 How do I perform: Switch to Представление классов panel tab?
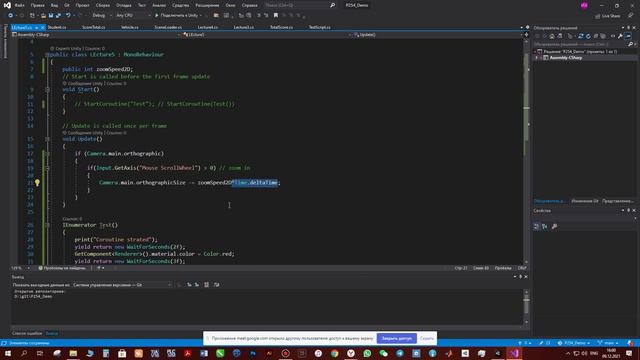pyautogui.click(x=618, y=201)
